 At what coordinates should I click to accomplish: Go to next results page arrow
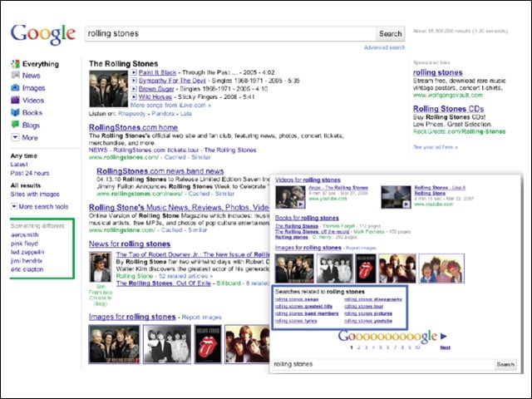pyautogui.click(x=443, y=336)
